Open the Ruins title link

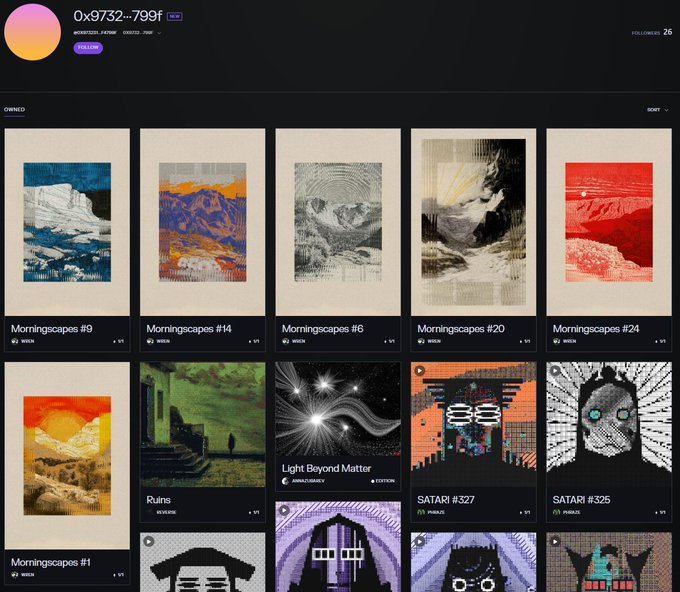(158, 500)
